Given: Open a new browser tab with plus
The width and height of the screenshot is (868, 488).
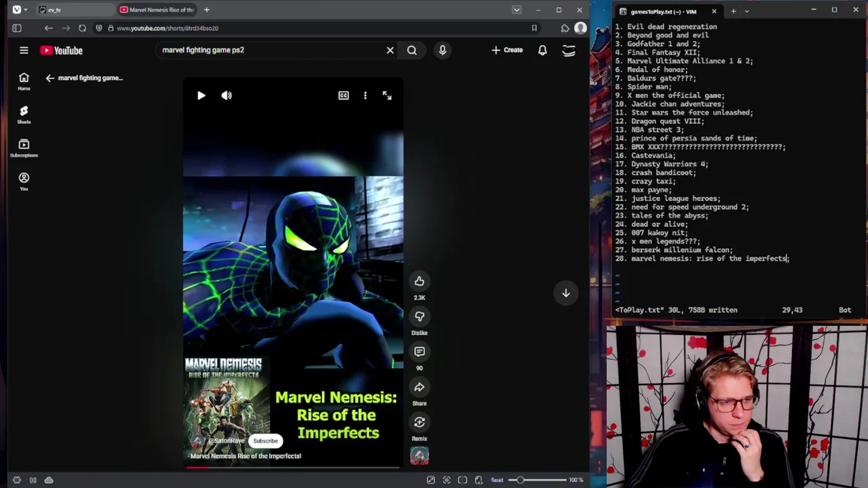Looking at the screenshot, I should click(207, 9).
